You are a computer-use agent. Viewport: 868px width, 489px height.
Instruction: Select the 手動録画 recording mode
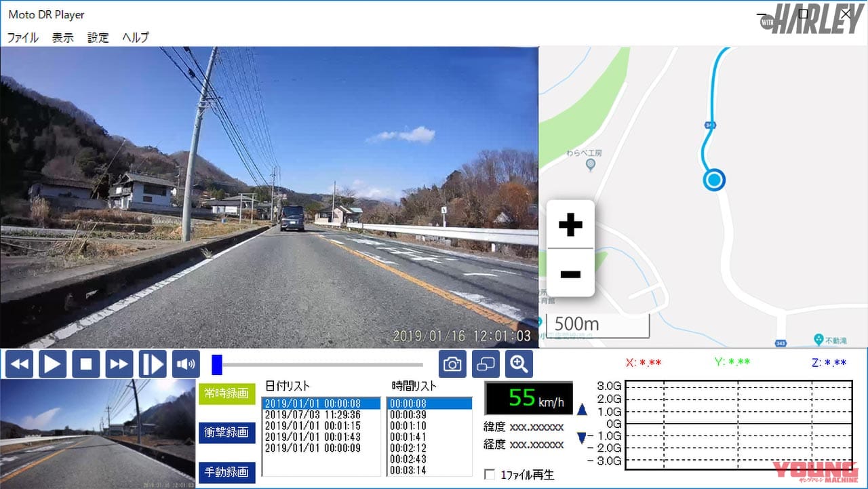(226, 472)
